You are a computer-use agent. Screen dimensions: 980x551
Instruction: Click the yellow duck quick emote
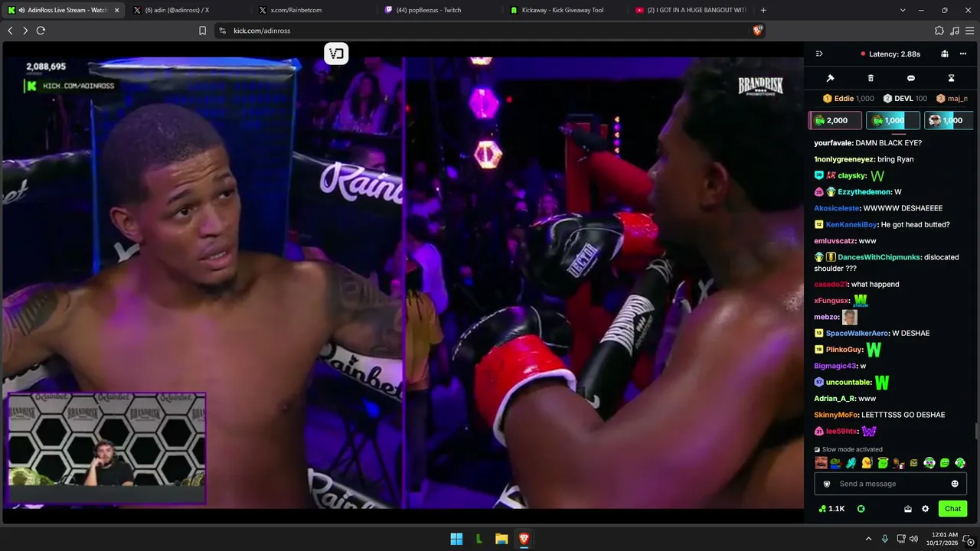click(867, 463)
